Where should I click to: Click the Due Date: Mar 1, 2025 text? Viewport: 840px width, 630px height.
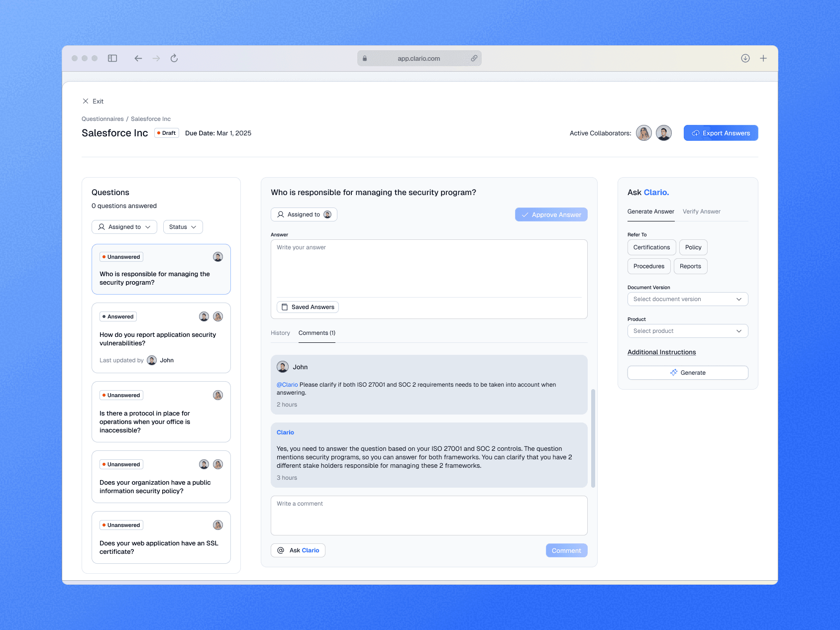point(218,133)
